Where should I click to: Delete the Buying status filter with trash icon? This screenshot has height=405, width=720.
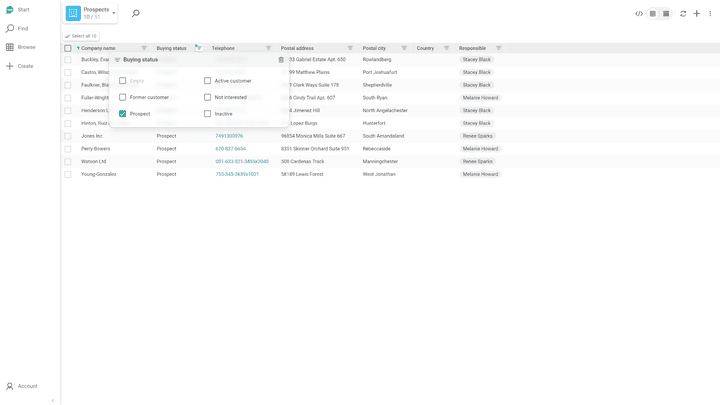[281, 60]
